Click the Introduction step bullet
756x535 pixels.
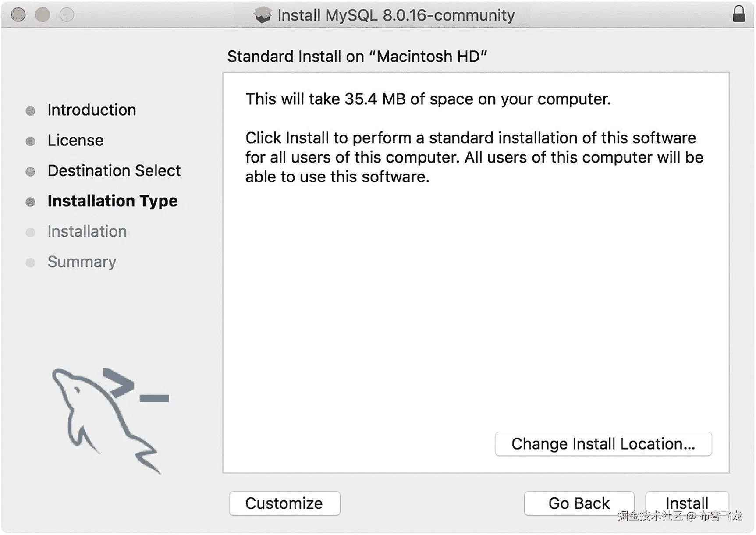point(30,110)
